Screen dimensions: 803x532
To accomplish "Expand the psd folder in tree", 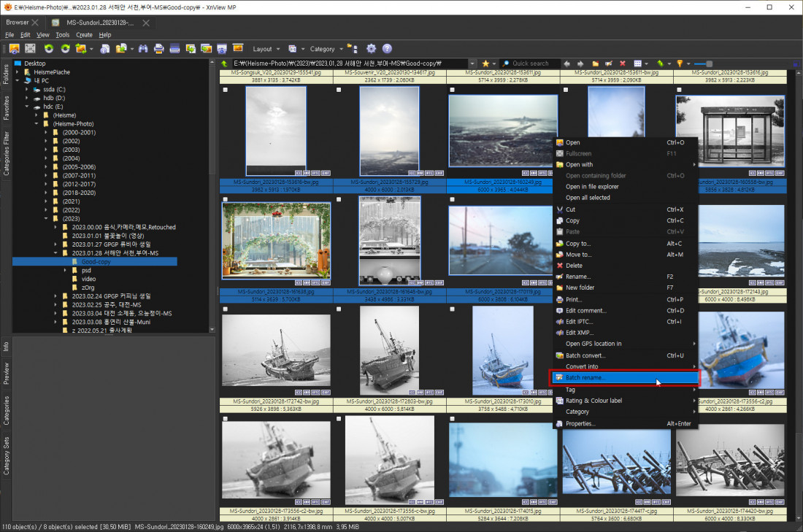I will coord(65,270).
